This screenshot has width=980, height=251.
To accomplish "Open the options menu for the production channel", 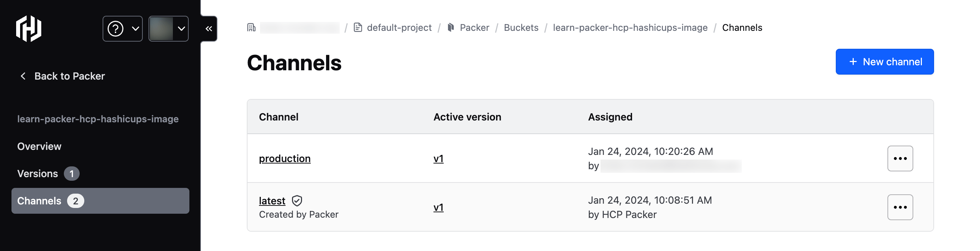I will pyautogui.click(x=900, y=158).
